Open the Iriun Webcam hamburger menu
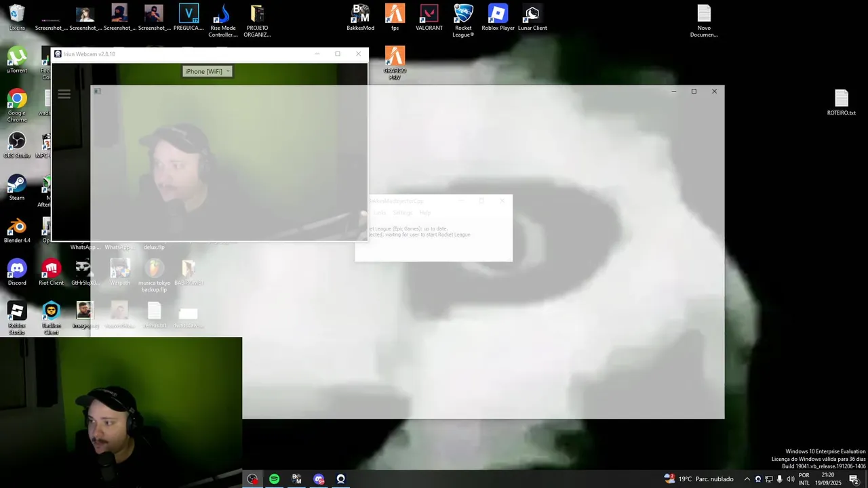The width and height of the screenshot is (868, 488). (64, 94)
